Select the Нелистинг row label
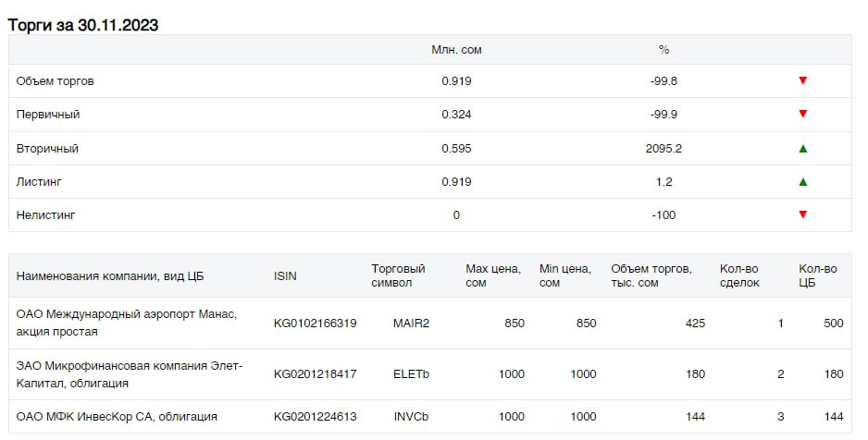The image size is (868, 440). (45, 215)
